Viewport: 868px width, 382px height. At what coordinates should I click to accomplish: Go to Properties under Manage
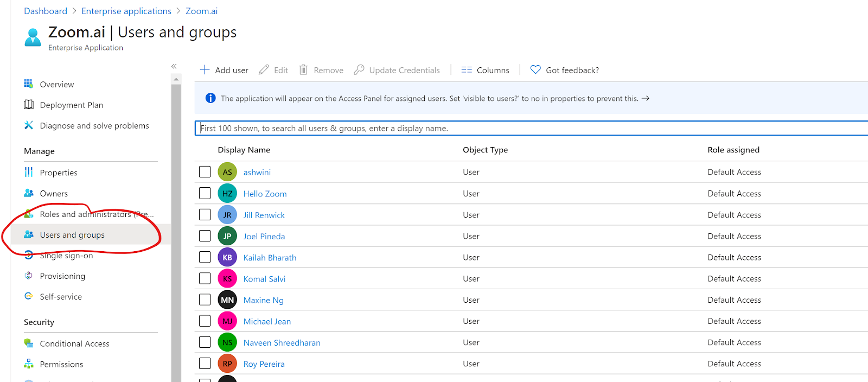click(59, 173)
